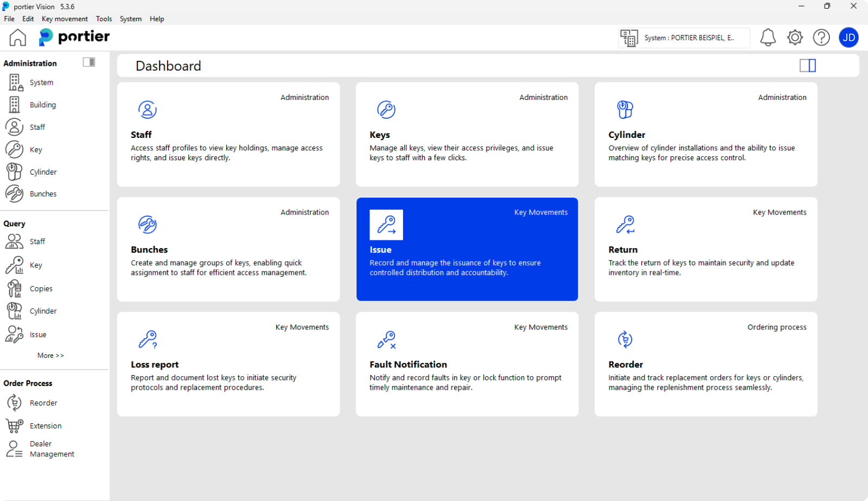Screen dimensions: 868x501
Task: Toggle the dashboard split view layout
Action: point(808,66)
